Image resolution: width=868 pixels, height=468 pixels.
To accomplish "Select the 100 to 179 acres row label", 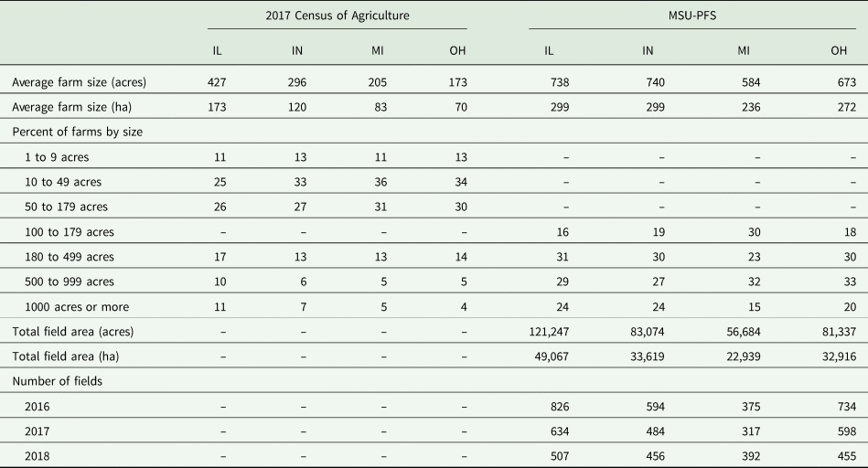I will (70, 232).
